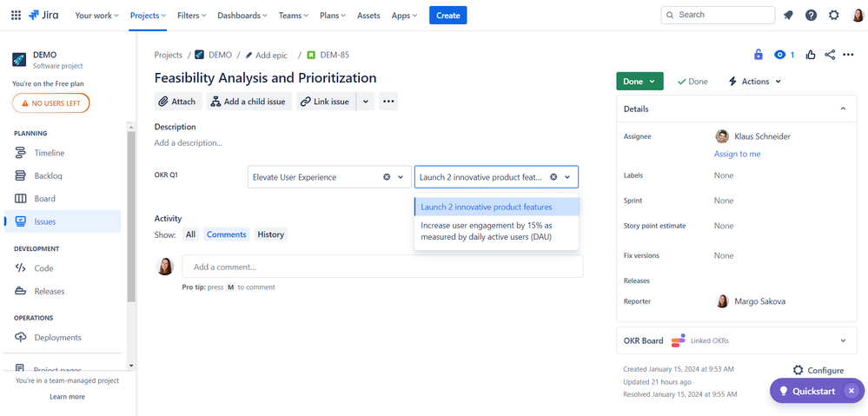The image size is (868, 416).
Task: Click the Create button
Action: coord(447,16)
